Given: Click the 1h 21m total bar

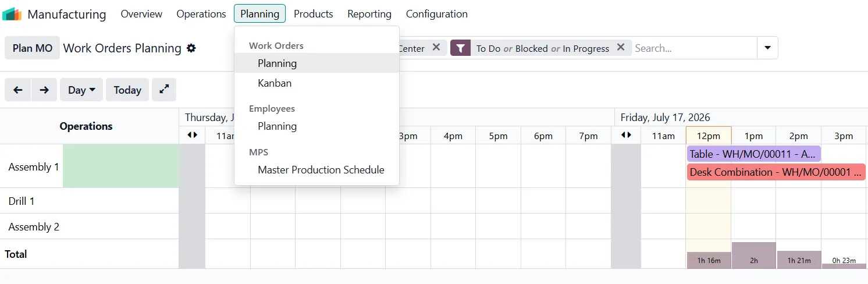Looking at the screenshot, I should [799, 260].
